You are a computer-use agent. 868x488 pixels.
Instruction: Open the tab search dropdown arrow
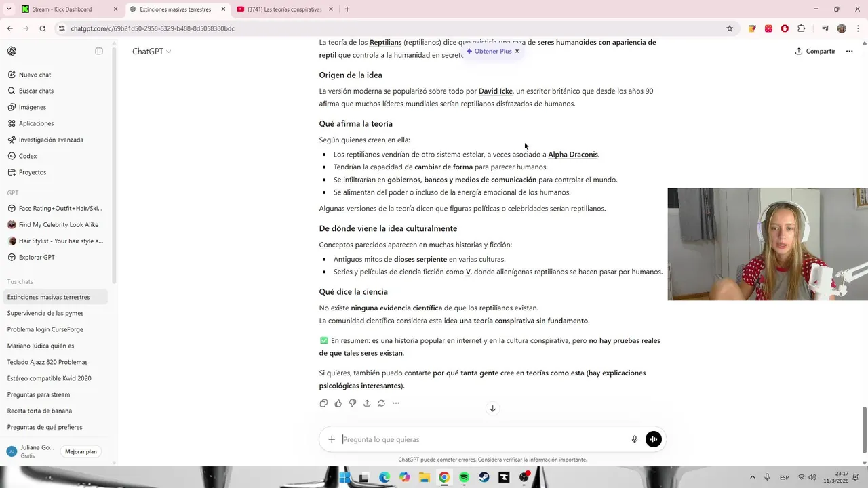9,9
